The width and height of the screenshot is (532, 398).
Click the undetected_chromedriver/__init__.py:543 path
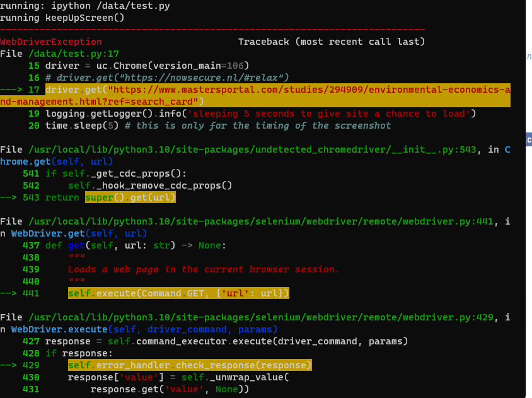pos(252,149)
